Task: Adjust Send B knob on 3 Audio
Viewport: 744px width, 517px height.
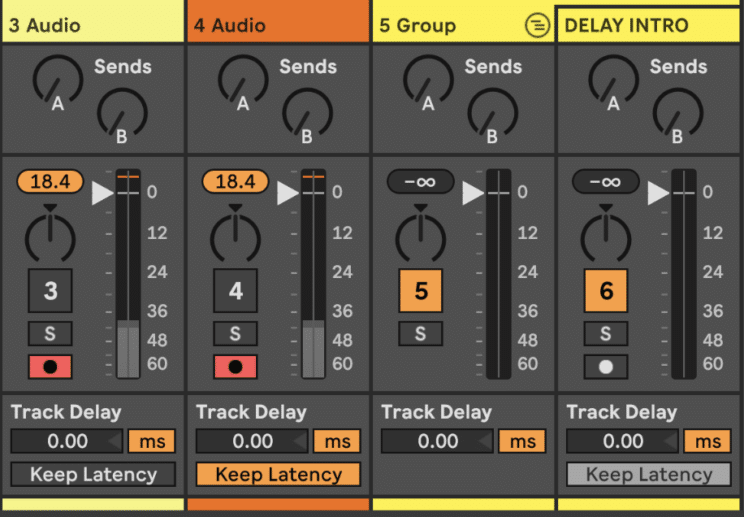Action: pos(122,113)
